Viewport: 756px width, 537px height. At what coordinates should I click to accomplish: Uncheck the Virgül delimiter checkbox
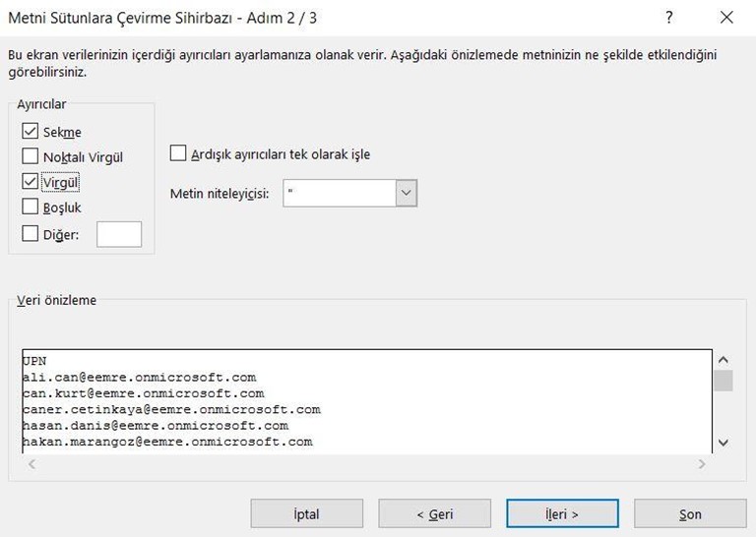point(30,182)
